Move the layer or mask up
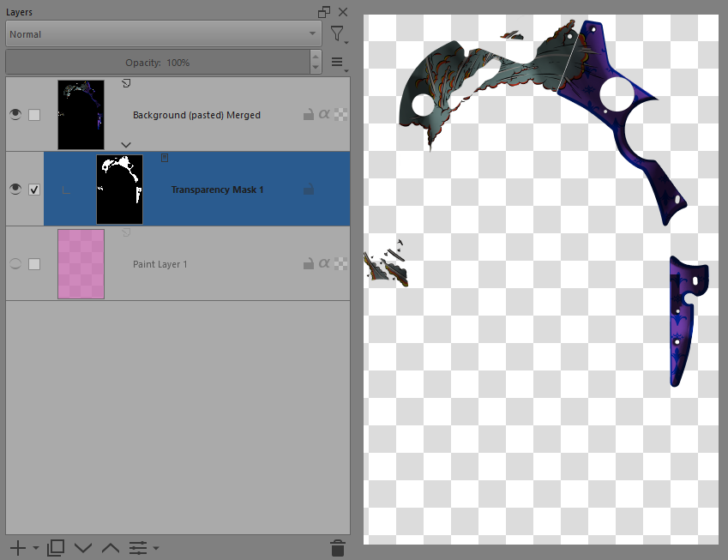Screen dimensions: 728x560 click(111, 548)
